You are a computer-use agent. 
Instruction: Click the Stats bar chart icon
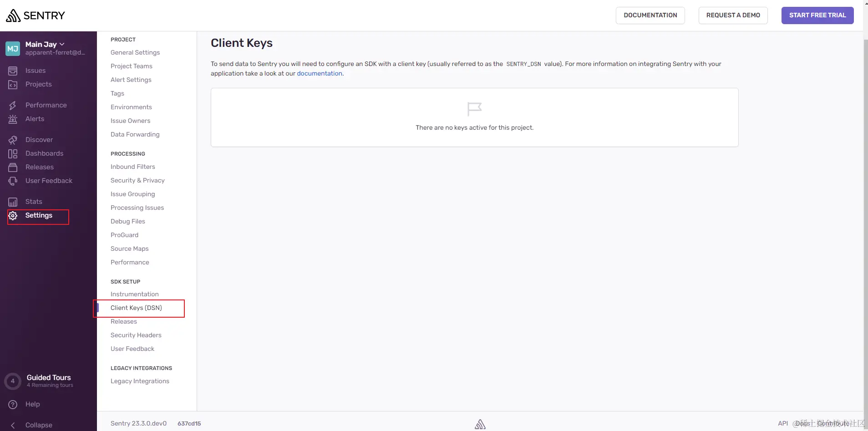tap(13, 202)
